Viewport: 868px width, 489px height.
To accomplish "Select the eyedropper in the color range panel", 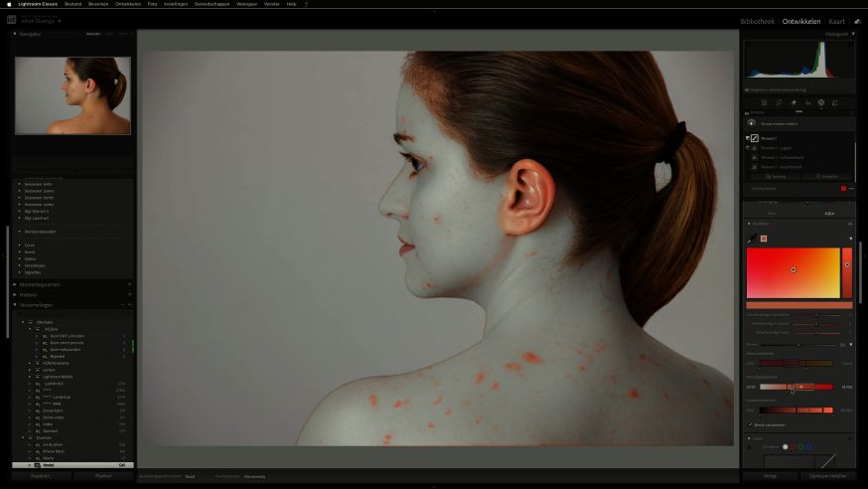I will click(x=749, y=239).
